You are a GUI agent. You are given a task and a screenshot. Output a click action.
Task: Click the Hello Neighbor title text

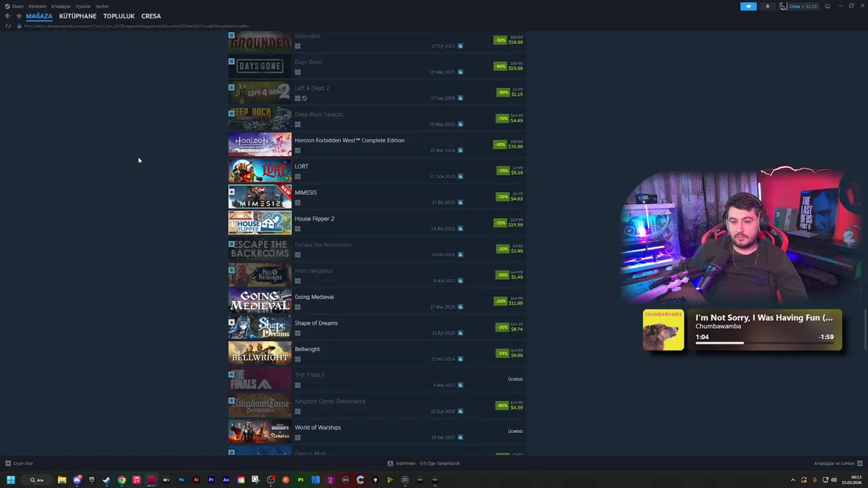point(313,271)
